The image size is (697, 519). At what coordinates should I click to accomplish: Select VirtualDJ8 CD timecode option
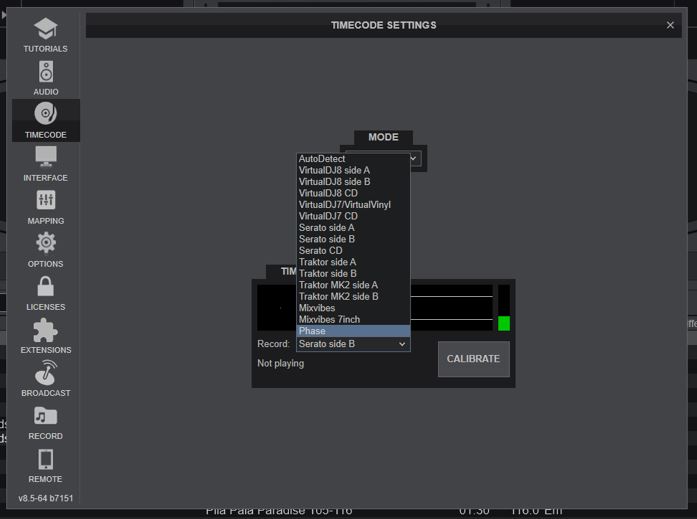352,193
